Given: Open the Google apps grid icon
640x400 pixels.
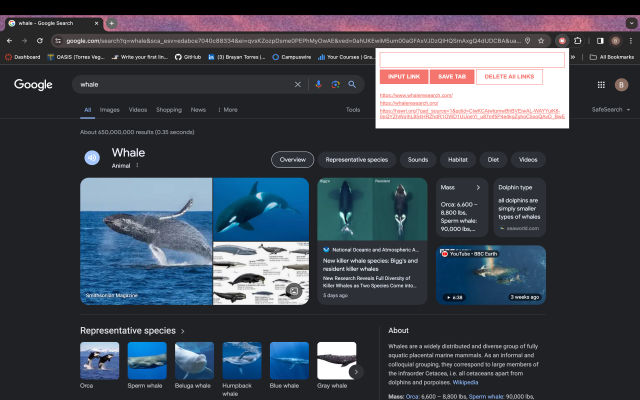Looking at the screenshot, I should [601, 84].
